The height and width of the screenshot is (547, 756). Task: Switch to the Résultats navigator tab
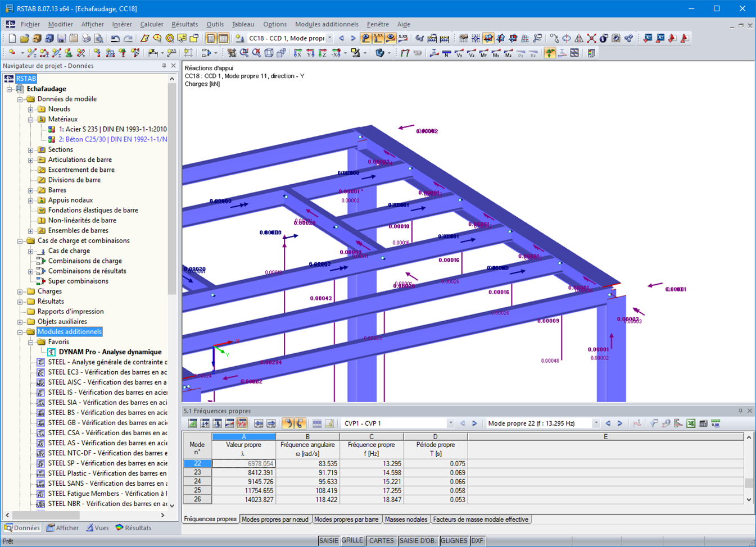134,528
